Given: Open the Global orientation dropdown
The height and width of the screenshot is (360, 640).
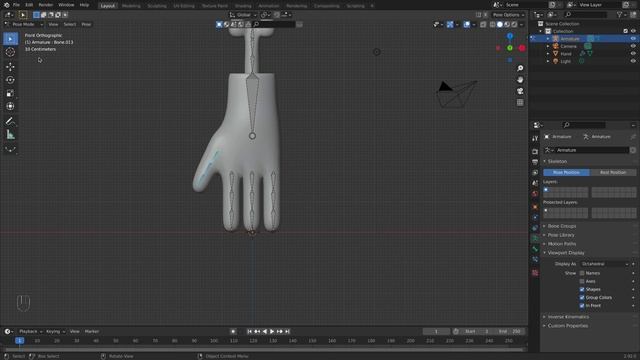Looking at the screenshot, I should [243, 15].
